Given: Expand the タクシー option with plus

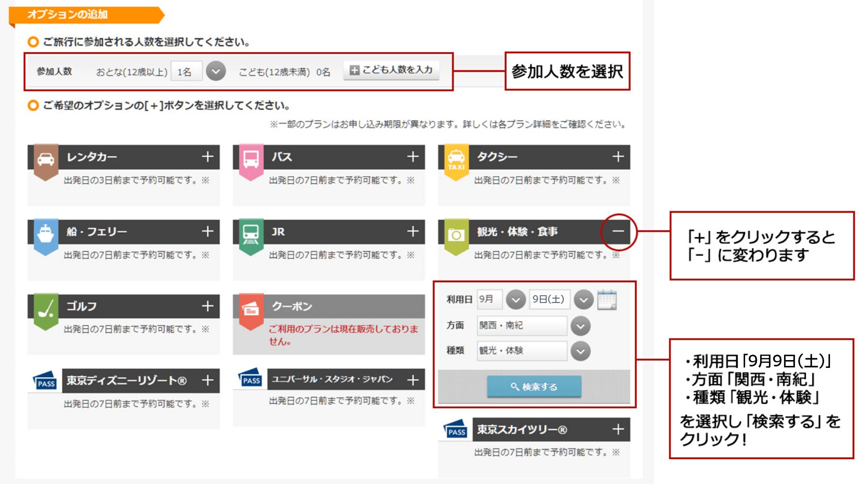Looking at the screenshot, I should coord(618,157).
